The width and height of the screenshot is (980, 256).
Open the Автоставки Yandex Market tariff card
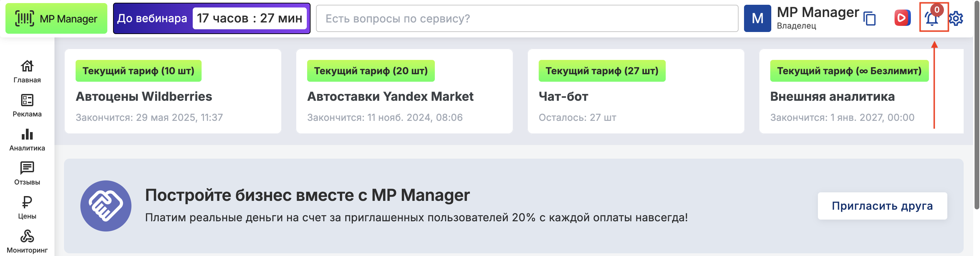[x=404, y=91]
